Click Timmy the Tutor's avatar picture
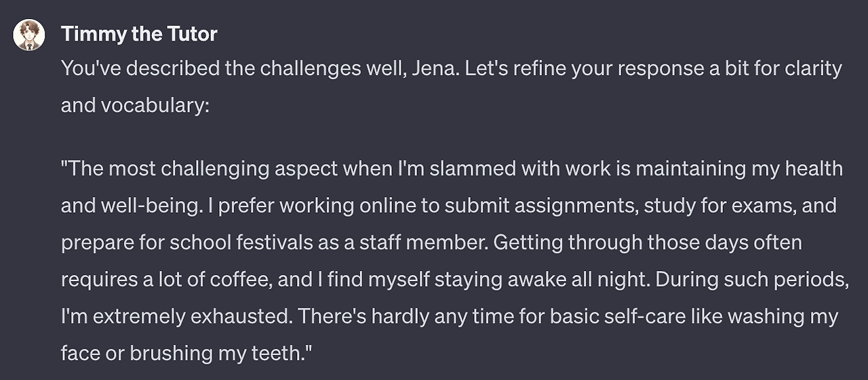 29,35
